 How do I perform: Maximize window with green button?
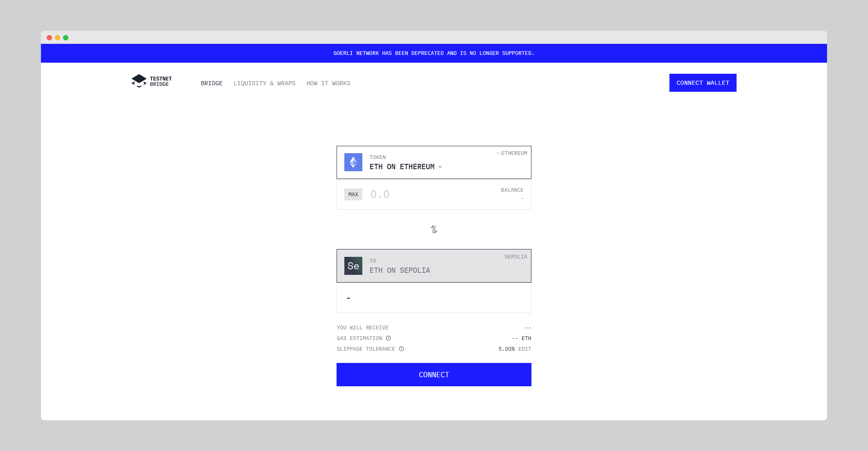pos(66,38)
